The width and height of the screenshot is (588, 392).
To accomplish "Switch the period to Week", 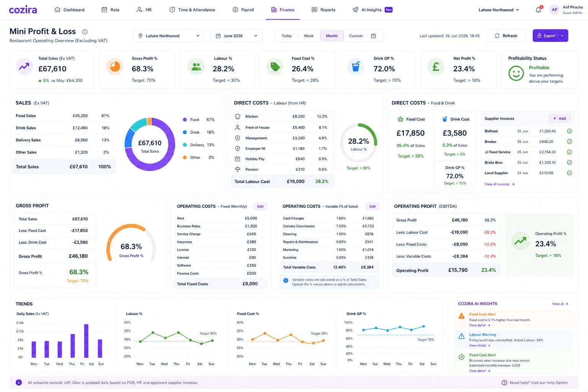I will 309,36.
